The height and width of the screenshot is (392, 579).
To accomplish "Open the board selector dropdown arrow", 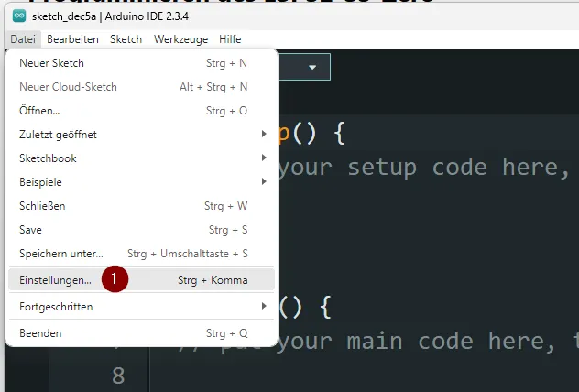I will click(312, 68).
